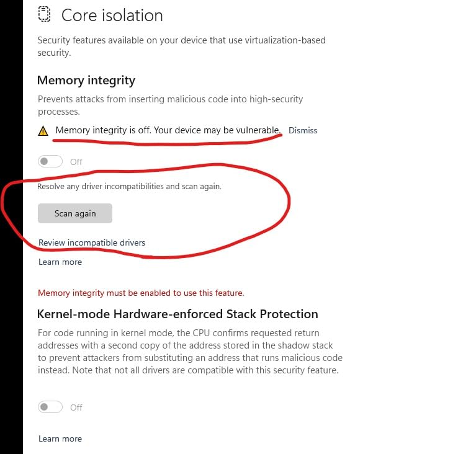The width and height of the screenshot is (476, 454).
Task: Open Learn more under Memory integrity
Action: [60, 262]
